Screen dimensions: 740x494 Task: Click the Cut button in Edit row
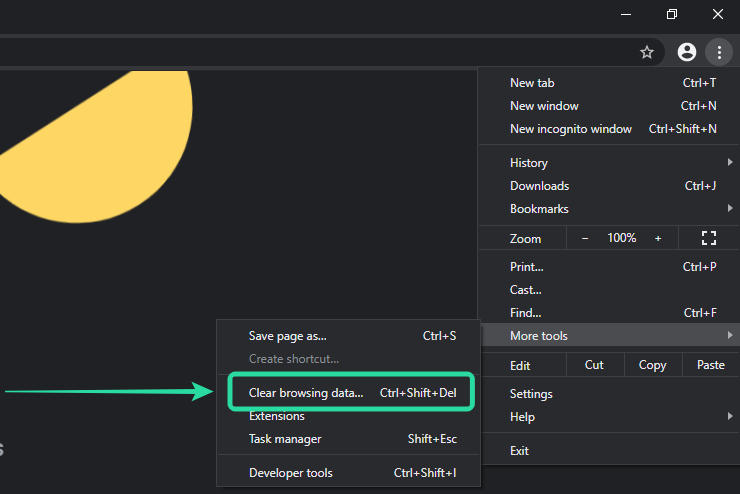(x=594, y=365)
